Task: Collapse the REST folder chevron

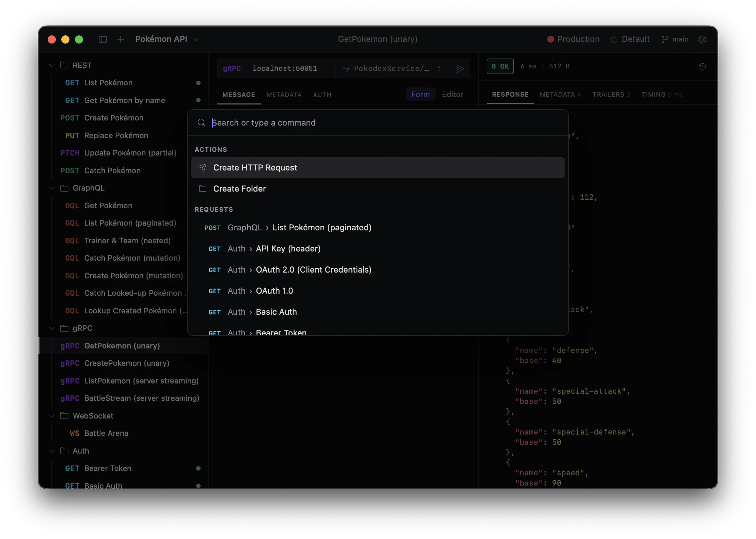Action: coord(52,65)
